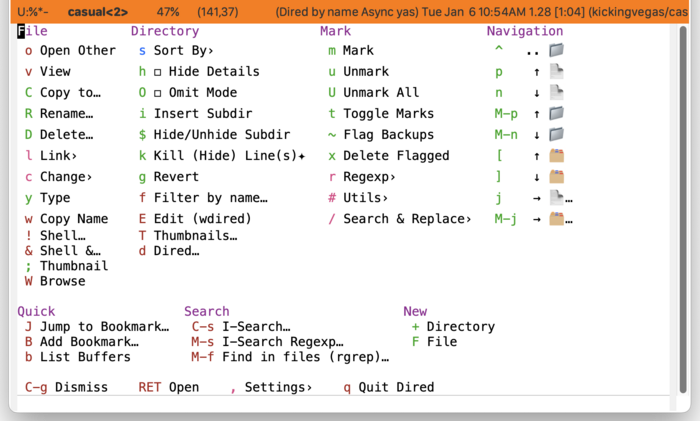Select Thumbnail in File column
The image size is (700, 421).
(x=74, y=266)
